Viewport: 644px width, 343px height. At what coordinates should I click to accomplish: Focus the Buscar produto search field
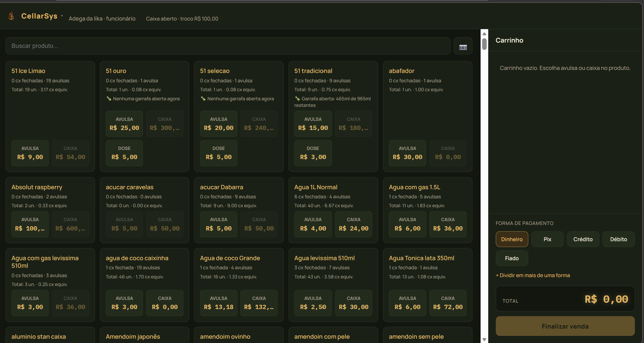coord(228,46)
